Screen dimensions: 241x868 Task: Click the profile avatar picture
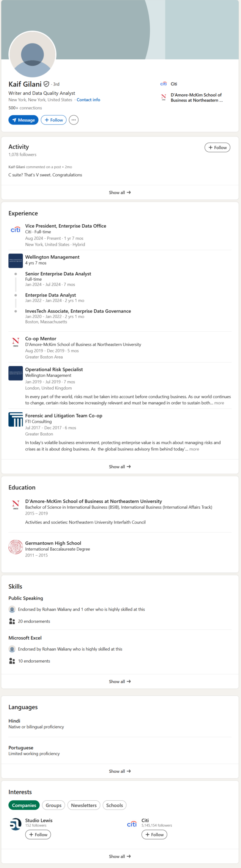(32, 54)
